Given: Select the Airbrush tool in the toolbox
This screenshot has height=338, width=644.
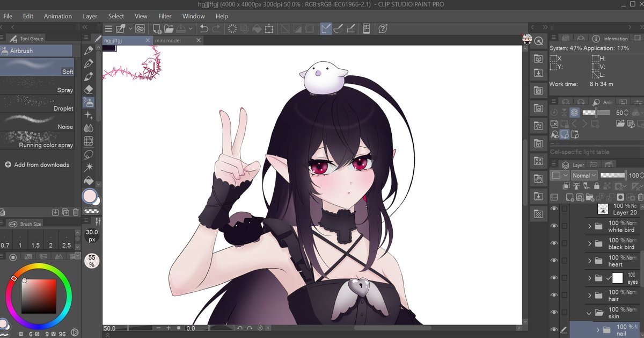Looking at the screenshot, I should point(89,102).
